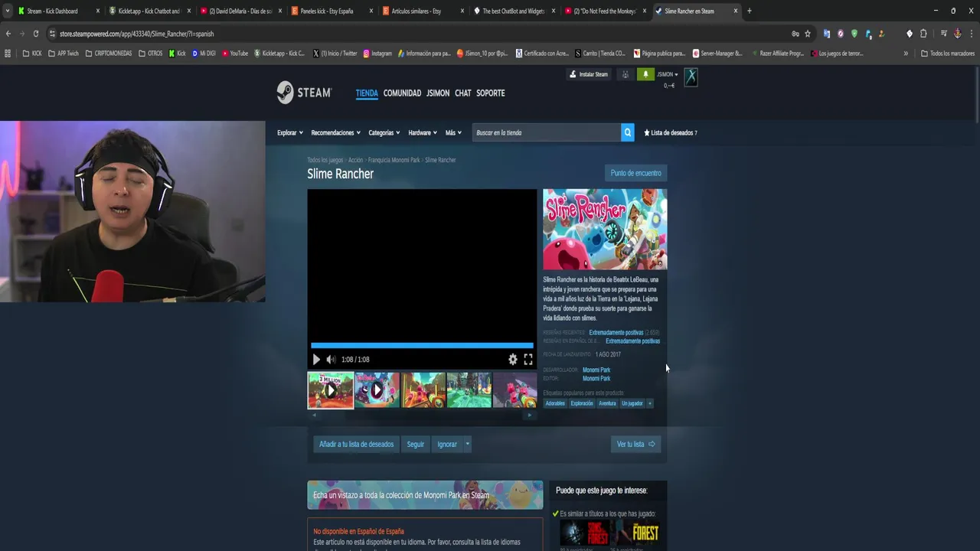Switch to Paneles kick - Etsy España tab
The height and width of the screenshot is (551, 980).
point(332,11)
